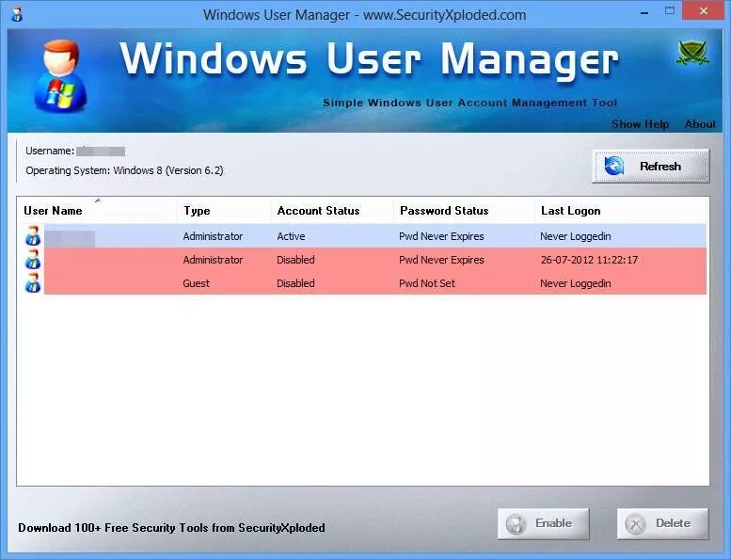This screenshot has width=731, height=560.
Task: Click the user icon of the Active administrator row
Action: (x=33, y=236)
